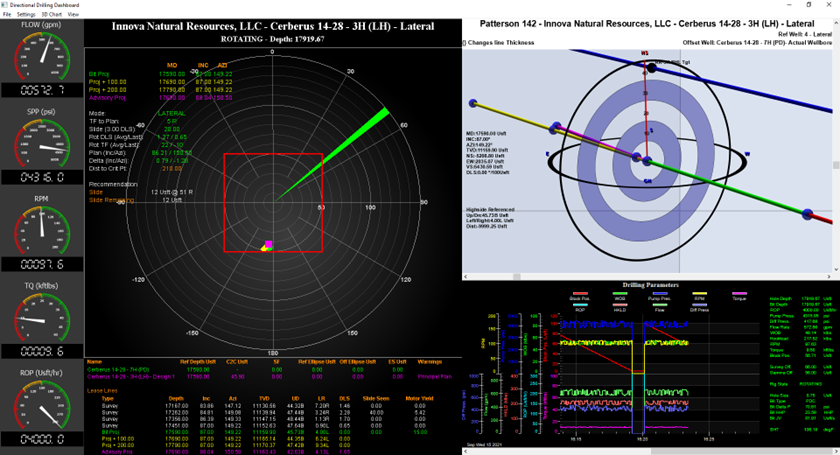840x455 pixels.
Task: Toggle the Block Pos. legend series
Action: (580, 299)
